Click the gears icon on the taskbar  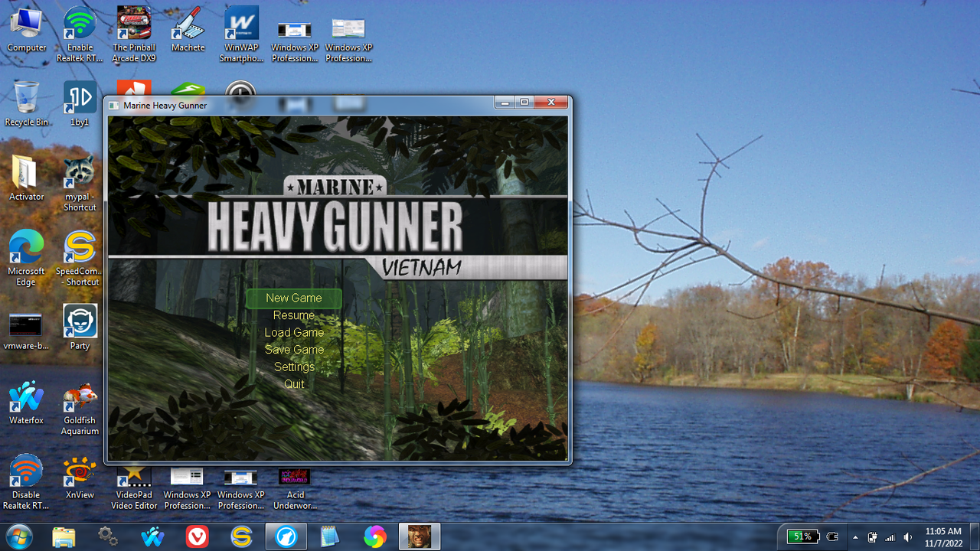pos(108,536)
